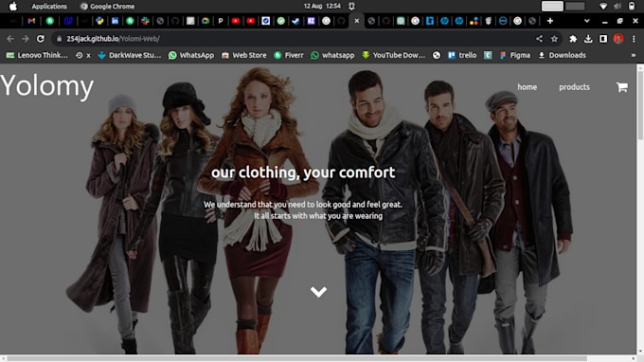Viewport: 644px width, 362px height.
Task: Click the "our clothing, your comfort" heading
Action: [303, 172]
